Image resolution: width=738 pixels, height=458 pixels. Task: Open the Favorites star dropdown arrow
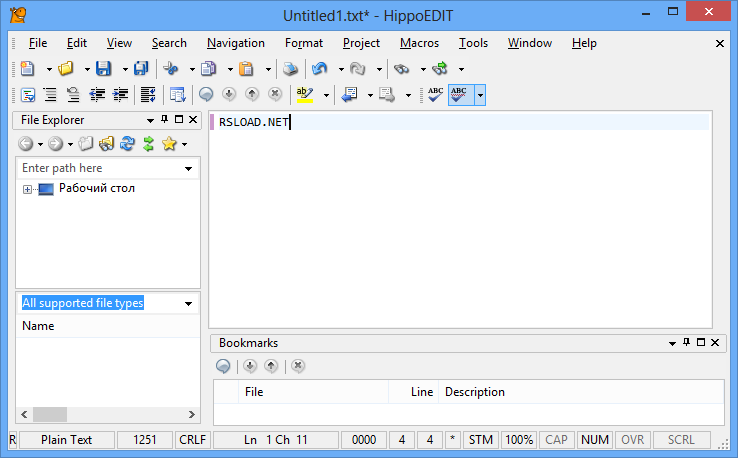click(x=184, y=144)
